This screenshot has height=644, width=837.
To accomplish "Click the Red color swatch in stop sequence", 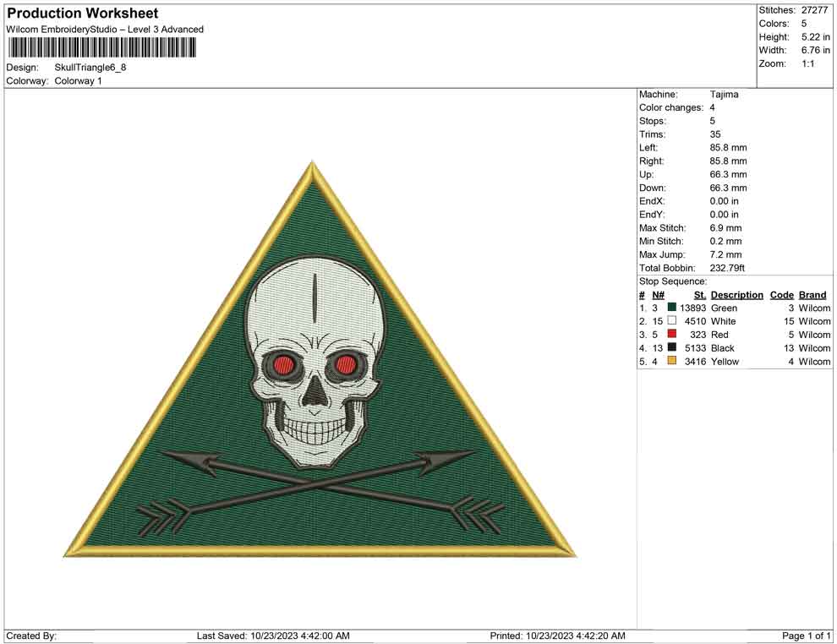I will pyautogui.click(x=672, y=334).
